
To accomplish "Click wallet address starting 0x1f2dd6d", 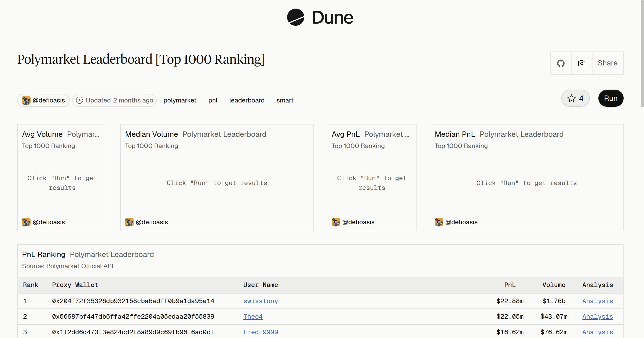I will click(133, 332).
